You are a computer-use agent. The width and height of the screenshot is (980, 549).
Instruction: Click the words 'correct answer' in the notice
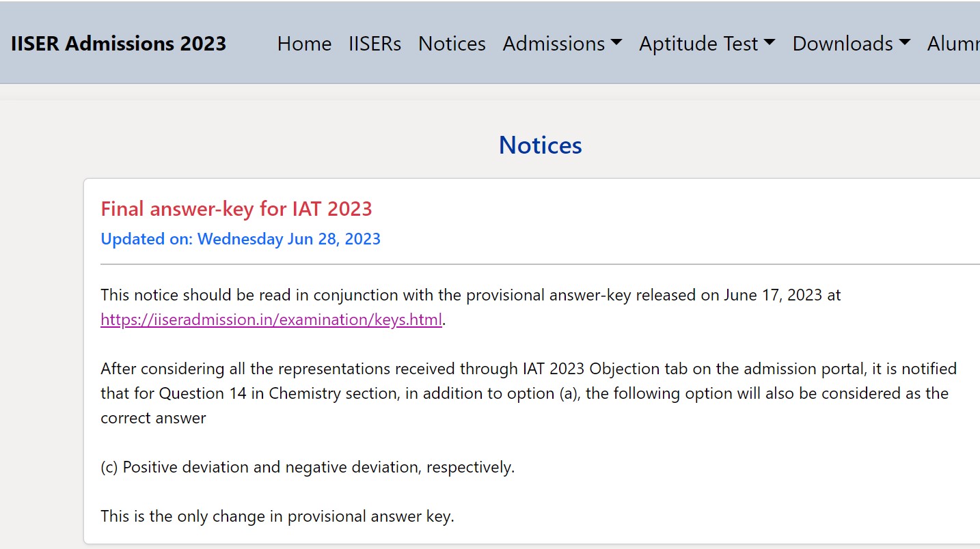tap(153, 418)
